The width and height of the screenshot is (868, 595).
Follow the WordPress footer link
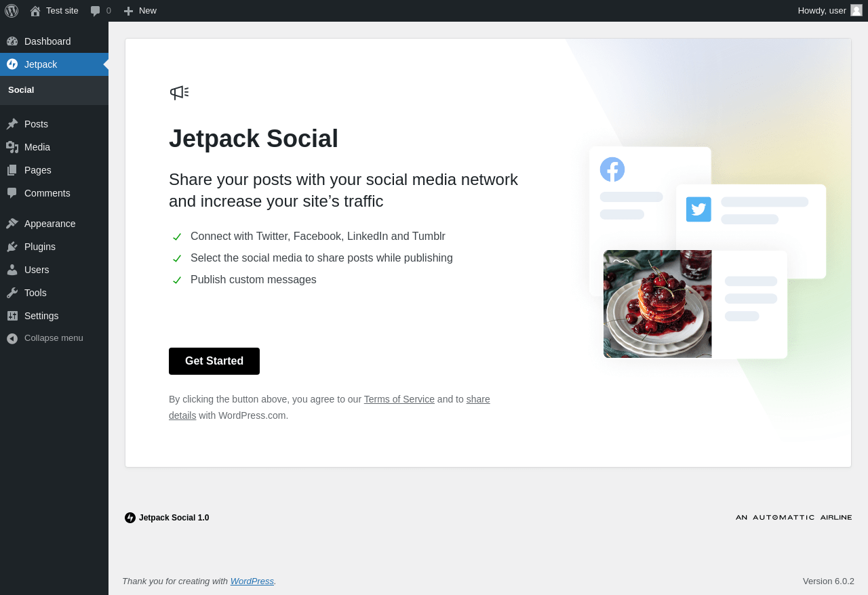252,581
